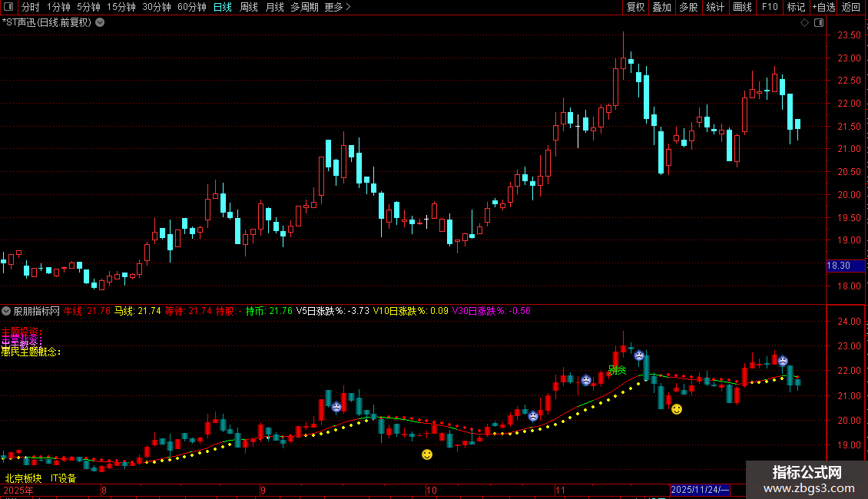This screenshot has width=868, height=499.
Task: Click the 马线: 21.74 value
Action: coord(137,311)
